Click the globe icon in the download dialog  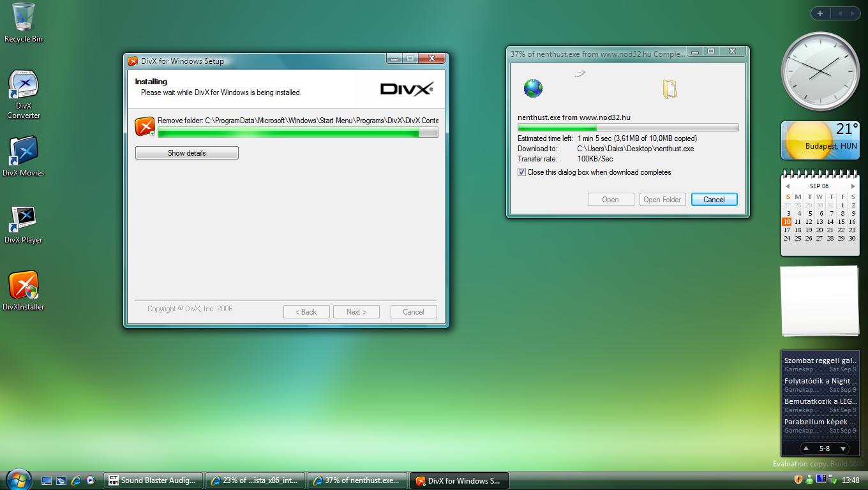click(x=533, y=88)
